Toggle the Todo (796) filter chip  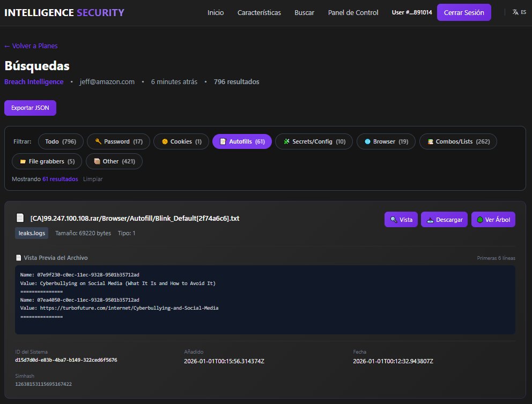[60, 141]
